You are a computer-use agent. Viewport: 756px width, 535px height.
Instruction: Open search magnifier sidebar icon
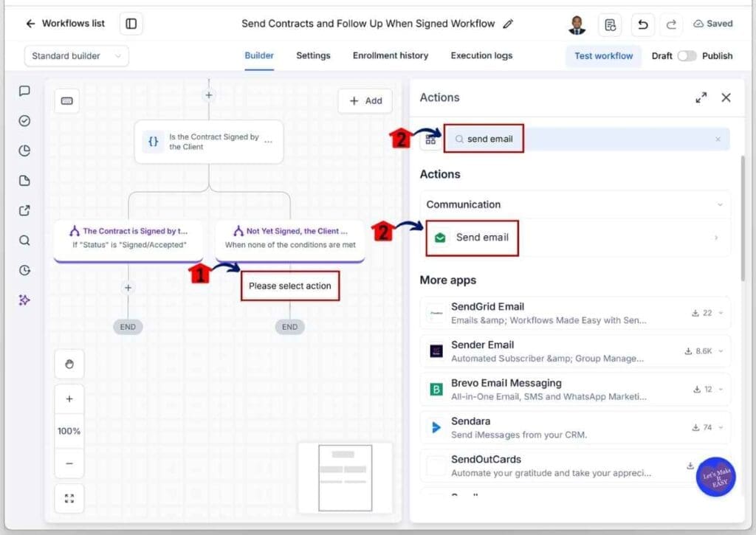coord(24,241)
